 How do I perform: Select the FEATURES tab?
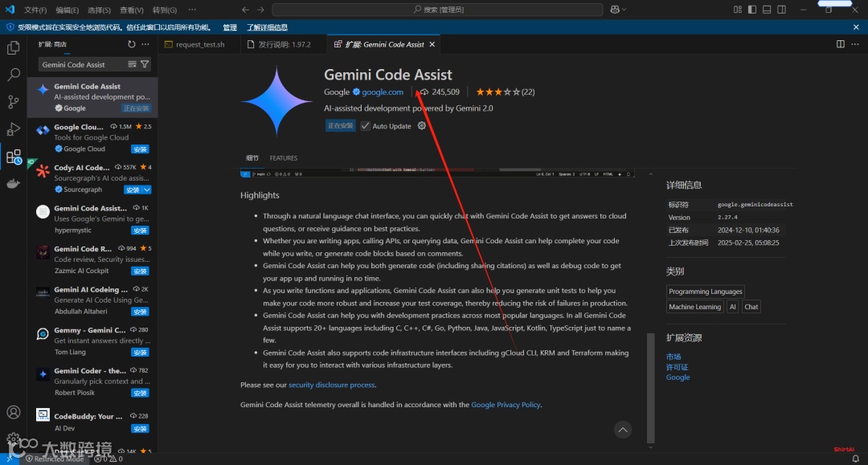point(284,158)
